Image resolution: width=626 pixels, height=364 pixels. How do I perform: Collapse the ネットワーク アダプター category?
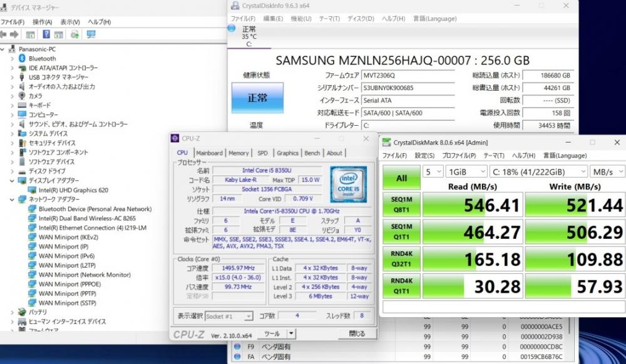coord(12,200)
